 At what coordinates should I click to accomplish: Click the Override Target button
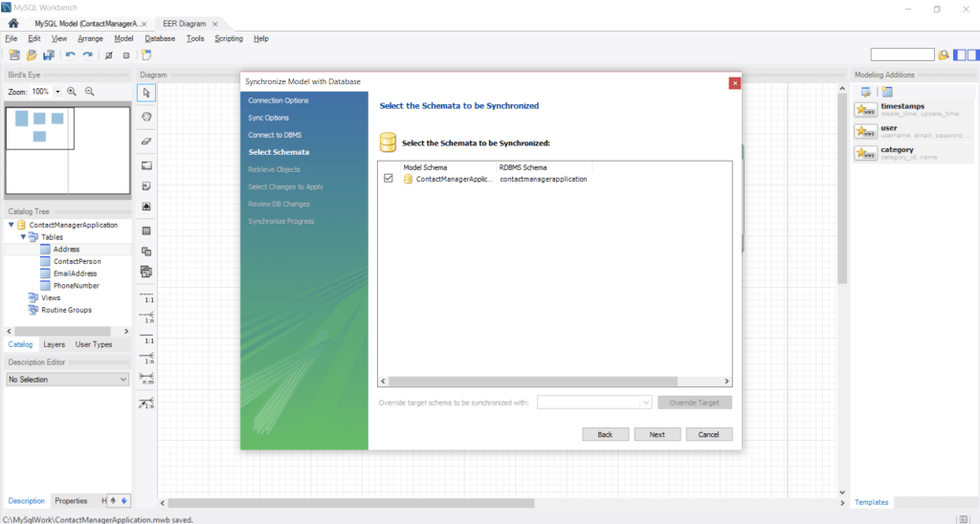coord(695,403)
